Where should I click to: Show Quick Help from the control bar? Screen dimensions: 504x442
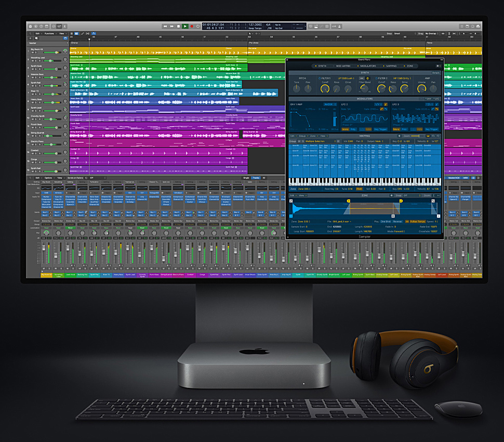coord(41,27)
